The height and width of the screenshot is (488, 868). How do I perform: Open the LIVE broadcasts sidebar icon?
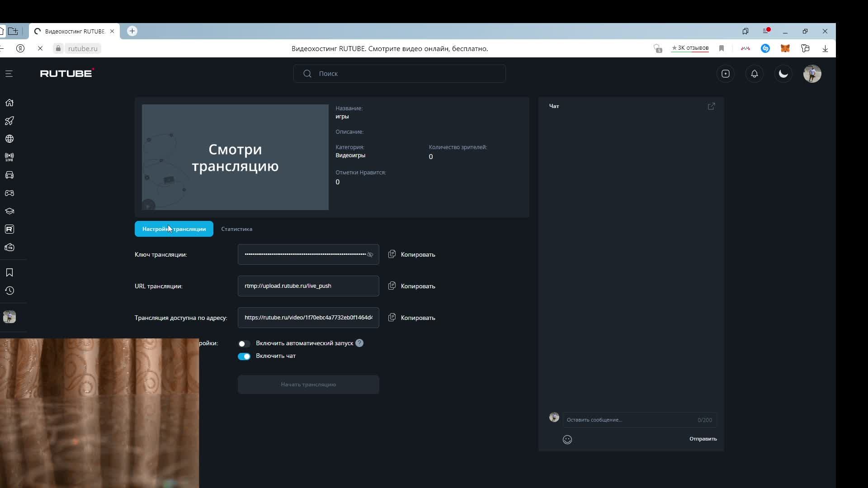[x=9, y=157]
